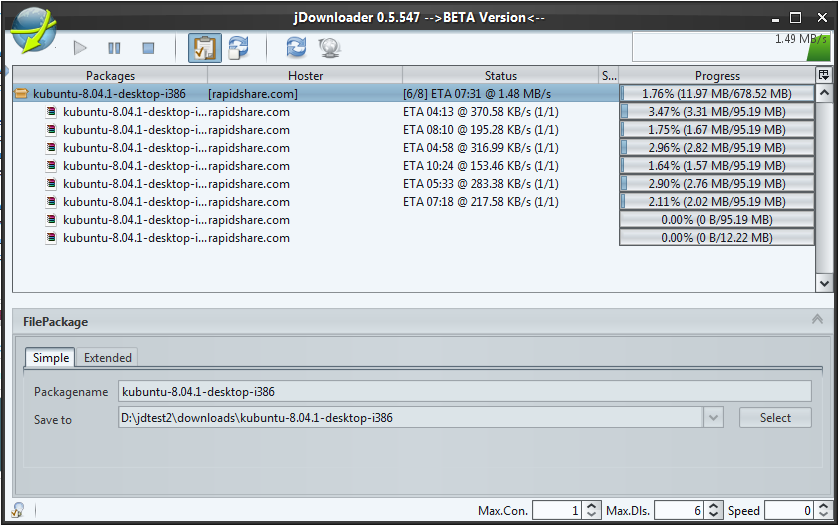Select the Simple tab

[51, 358]
